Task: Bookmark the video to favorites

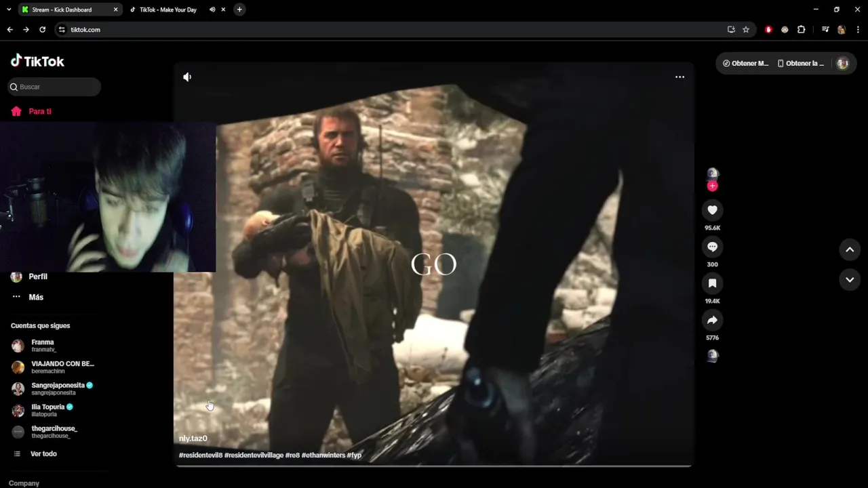Action: click(x=712, y=283)
